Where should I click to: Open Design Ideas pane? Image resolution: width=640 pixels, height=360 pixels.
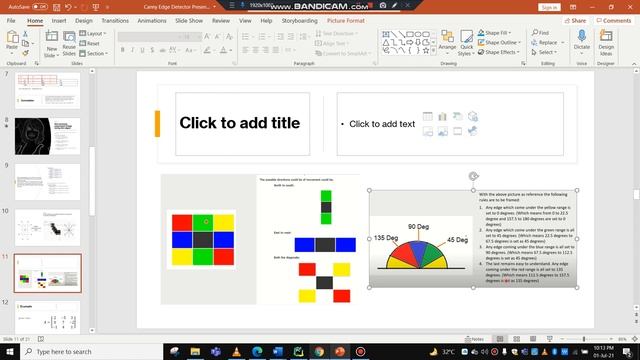click(x=606, y=43)
